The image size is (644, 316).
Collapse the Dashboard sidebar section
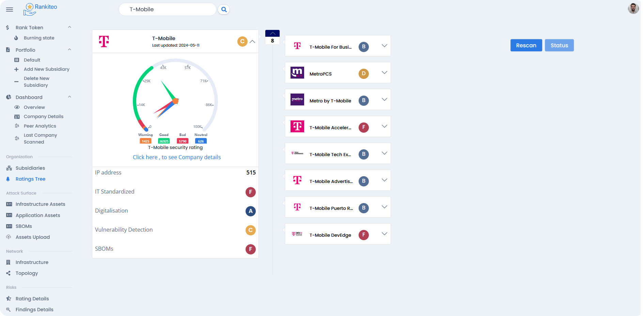(69, 97)
